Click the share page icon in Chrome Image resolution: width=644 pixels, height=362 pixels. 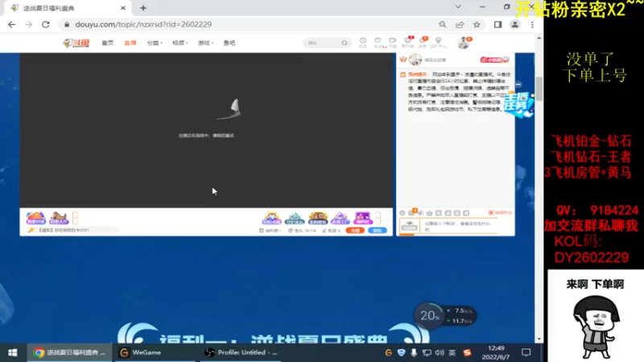(460, 25)
